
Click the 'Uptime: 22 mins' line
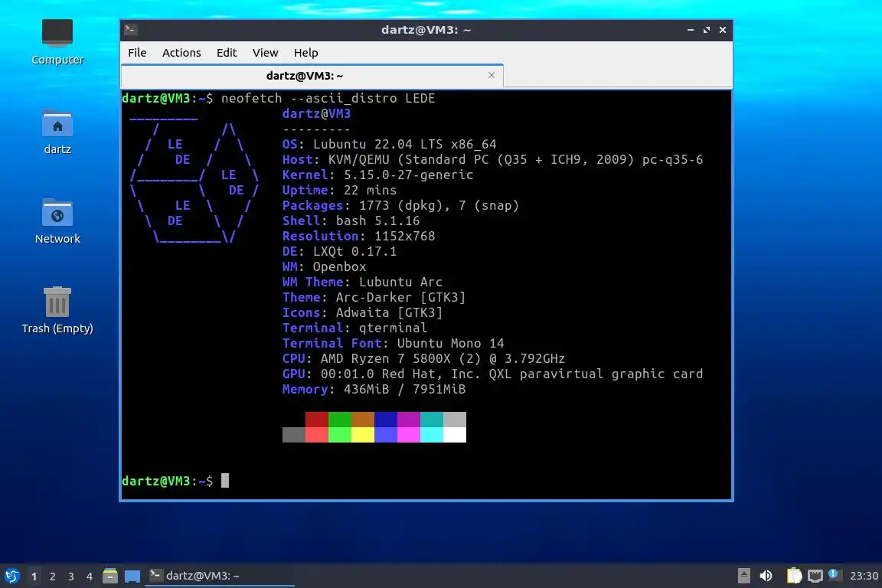click(x=339, y=190)
